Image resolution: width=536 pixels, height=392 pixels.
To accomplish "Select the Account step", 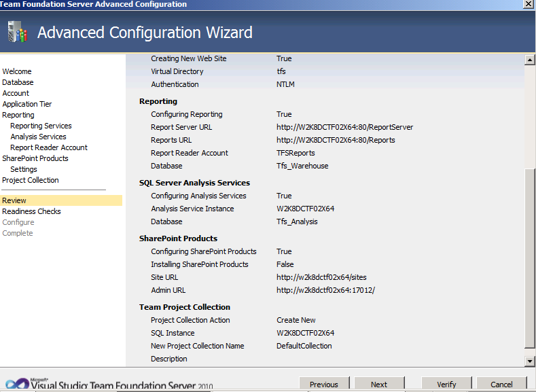I will click(16, 93).
